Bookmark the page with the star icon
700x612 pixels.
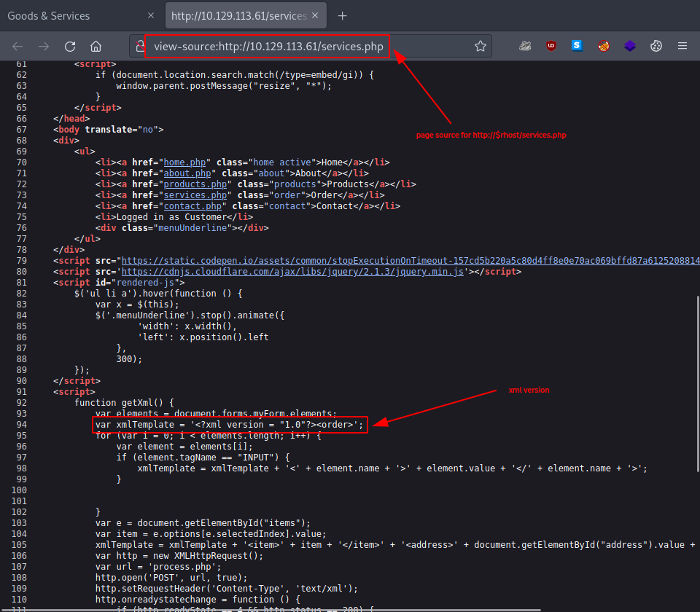(x=481, y=45)
